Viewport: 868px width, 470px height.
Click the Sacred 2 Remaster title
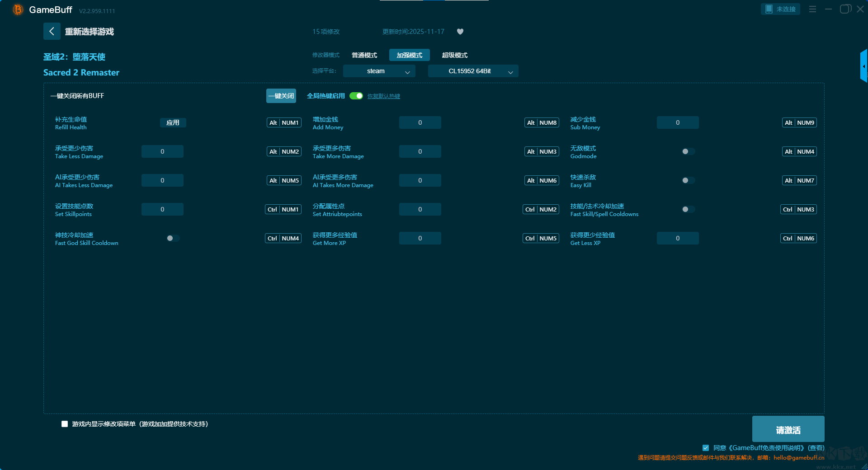tap(81, 72)
